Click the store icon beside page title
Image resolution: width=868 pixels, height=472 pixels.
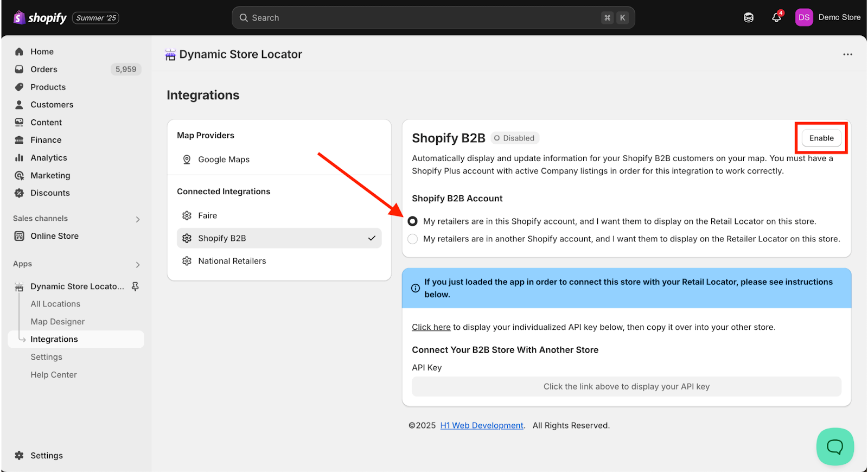click(x=170, y=55)
